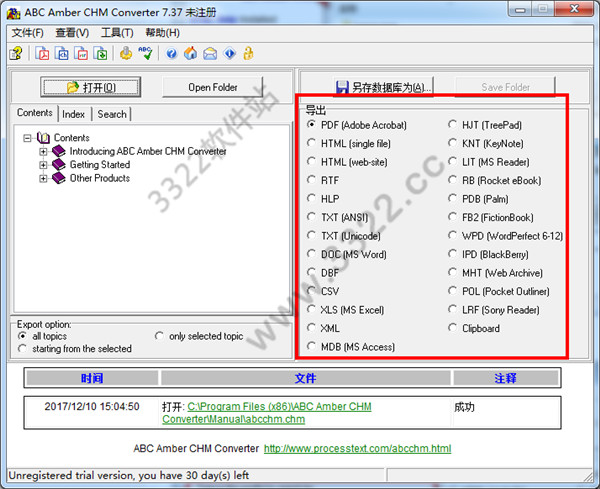
Task: Open the processtext.com abcchm.html link
Action: (357, 448)
